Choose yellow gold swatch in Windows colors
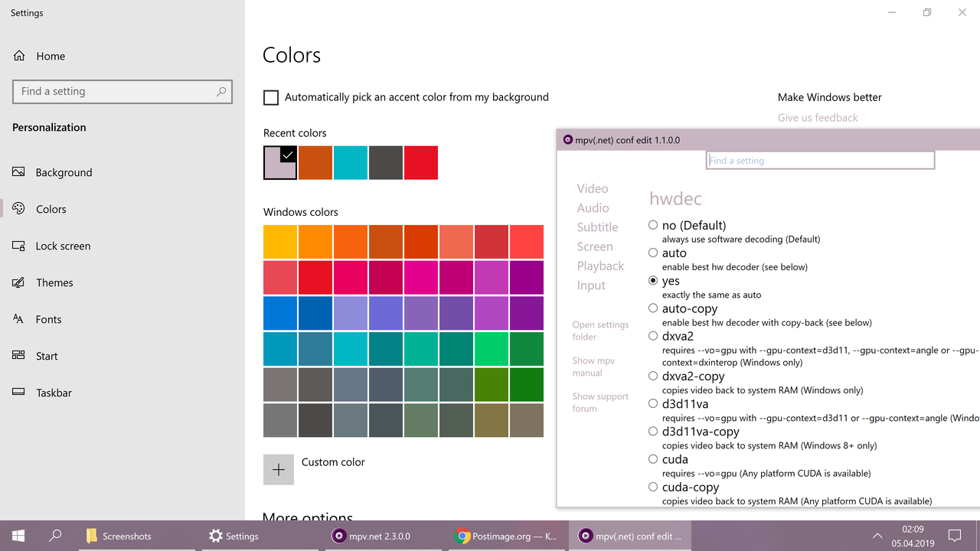This screenshot has width=980, height=551. pos(280,242)
